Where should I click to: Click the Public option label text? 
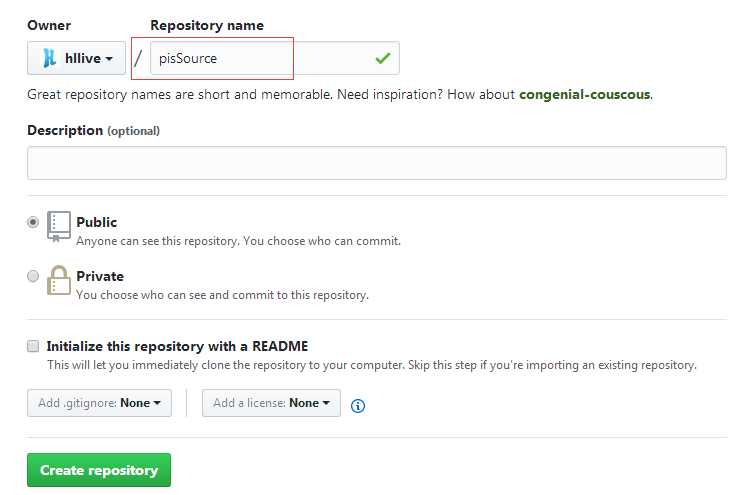tap(96, 222)
